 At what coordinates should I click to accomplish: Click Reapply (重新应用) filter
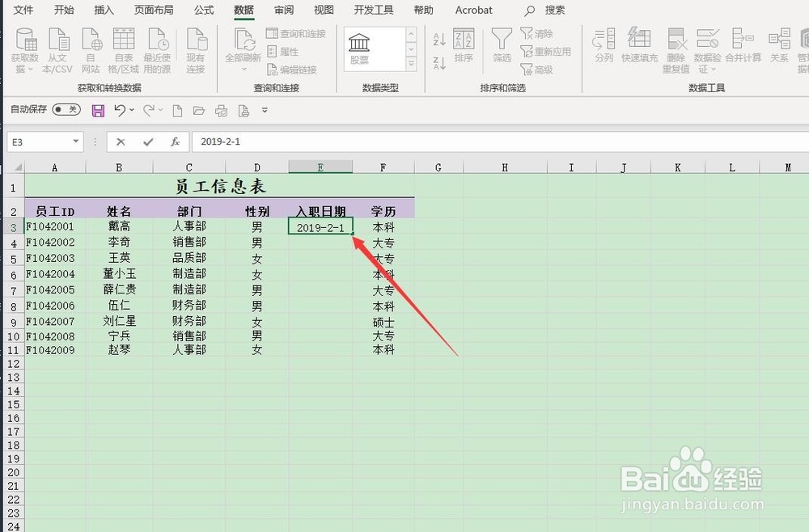545,52
